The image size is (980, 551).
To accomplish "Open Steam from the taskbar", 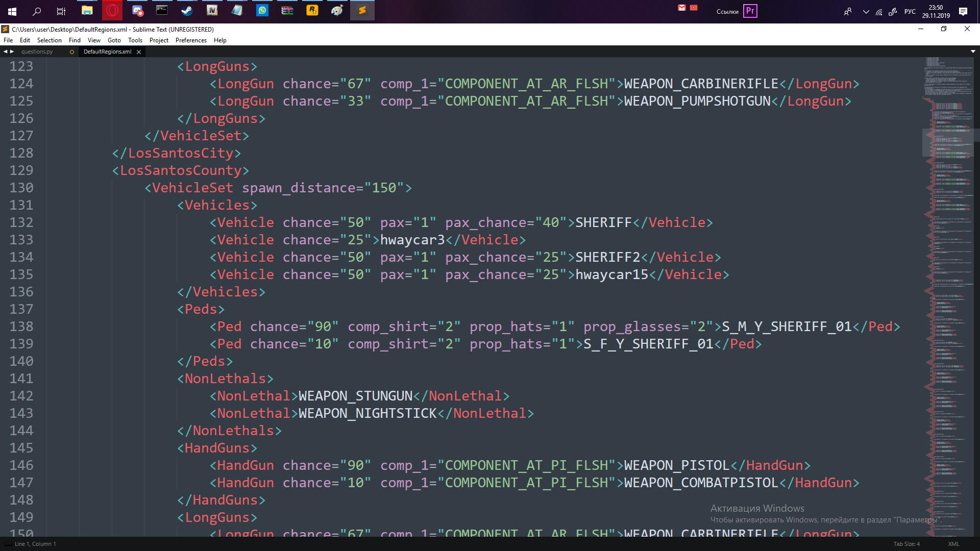I will point(187,11).
